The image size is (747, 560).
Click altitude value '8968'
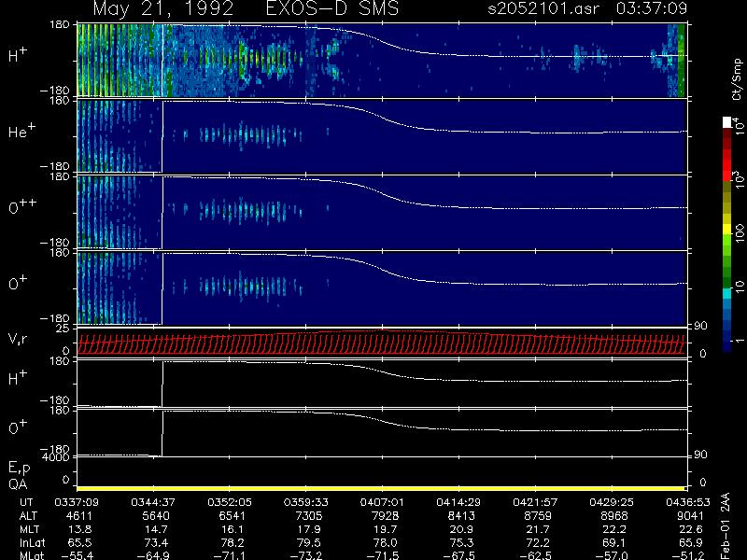(614, 516)
